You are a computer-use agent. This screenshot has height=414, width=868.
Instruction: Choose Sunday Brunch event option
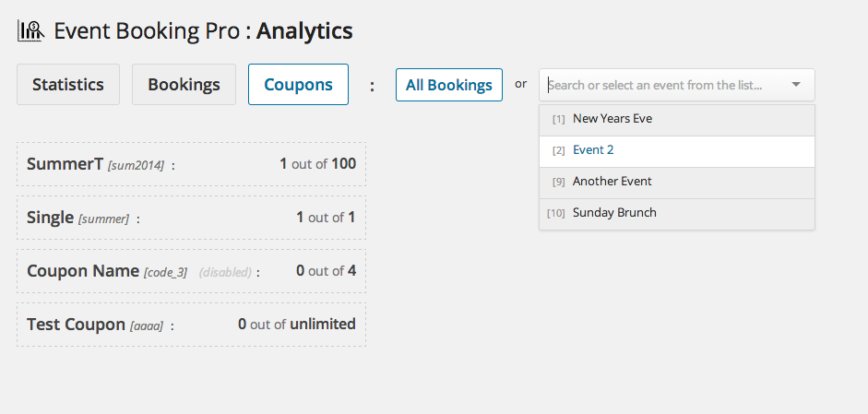(677, 213)
